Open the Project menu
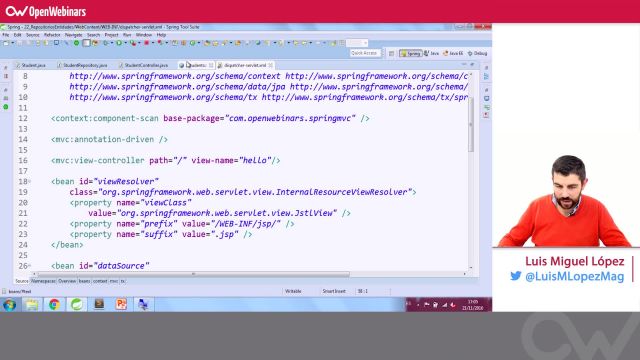This screenshot has height=360, width=640. coord(111,35)
